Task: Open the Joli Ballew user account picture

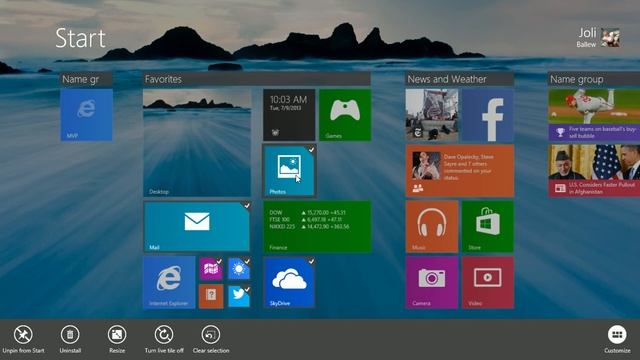Action: [610, 38]
